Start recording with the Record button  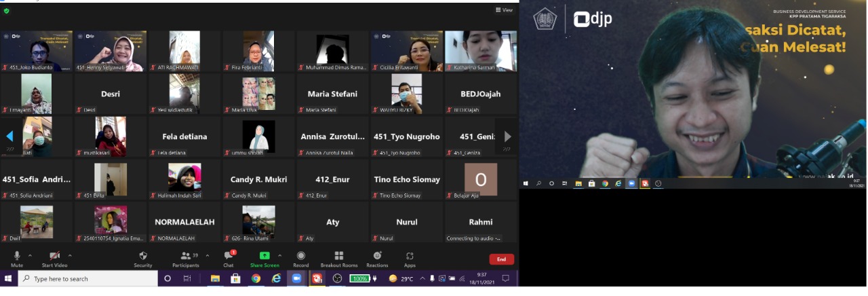[301, 257]
